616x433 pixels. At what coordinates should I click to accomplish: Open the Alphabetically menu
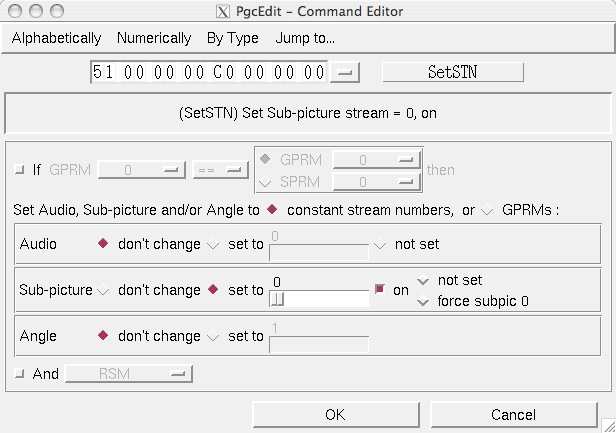click(x=56, y=38)
